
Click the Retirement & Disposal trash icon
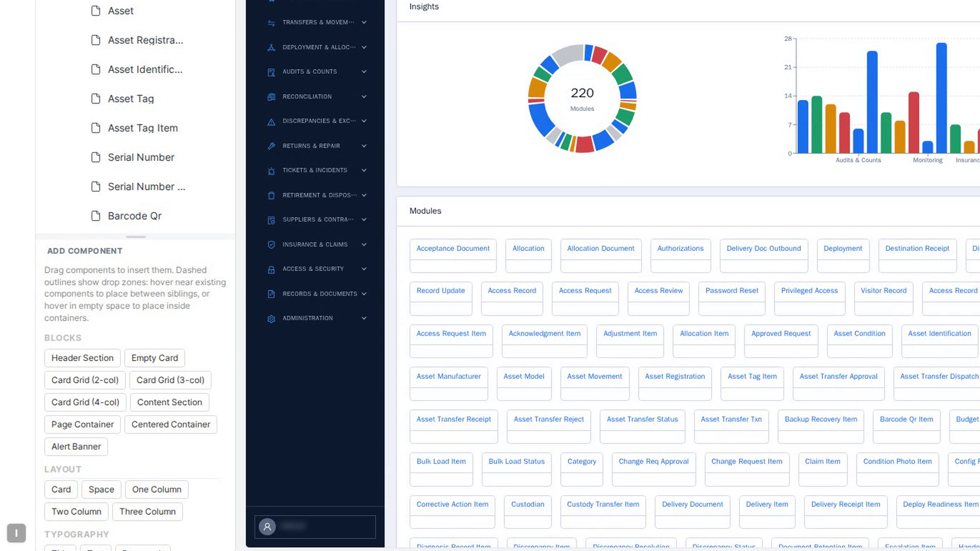pos(271,195)
